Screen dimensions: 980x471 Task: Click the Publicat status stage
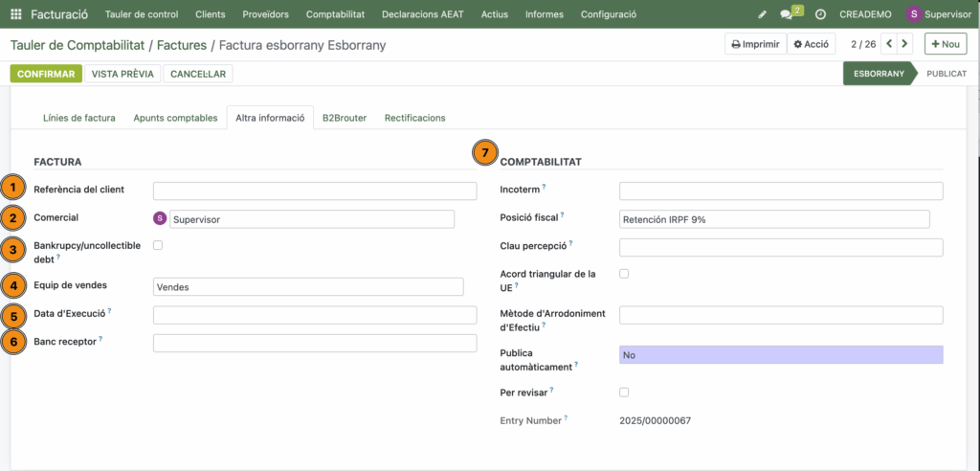946,74
